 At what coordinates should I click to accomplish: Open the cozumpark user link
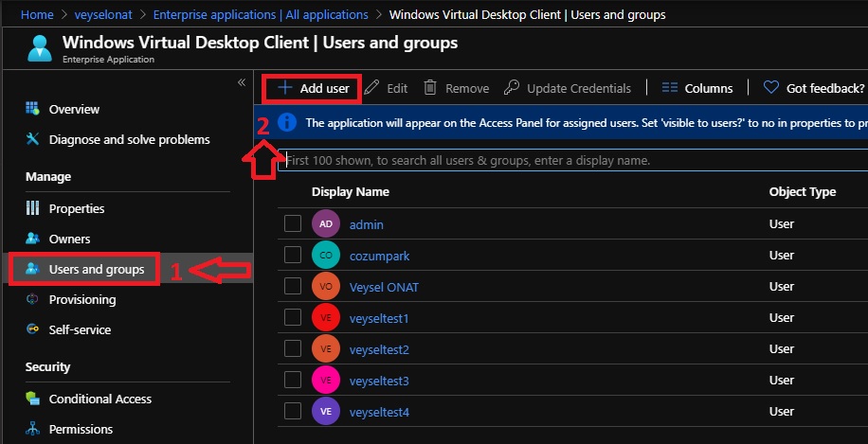tap(380, 256)
